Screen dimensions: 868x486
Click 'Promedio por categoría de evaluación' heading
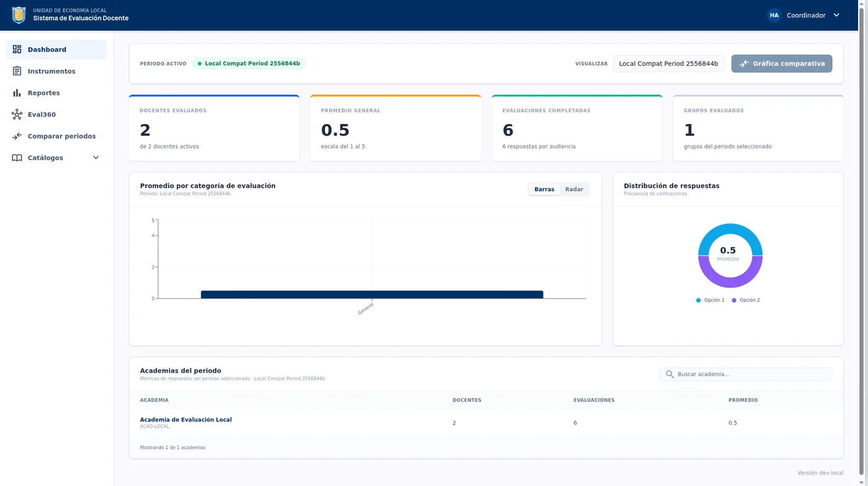coord(208,186)
